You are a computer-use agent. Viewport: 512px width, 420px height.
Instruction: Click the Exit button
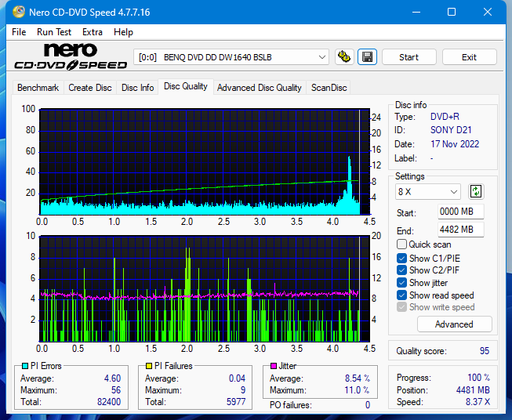(x=469, y=57)
